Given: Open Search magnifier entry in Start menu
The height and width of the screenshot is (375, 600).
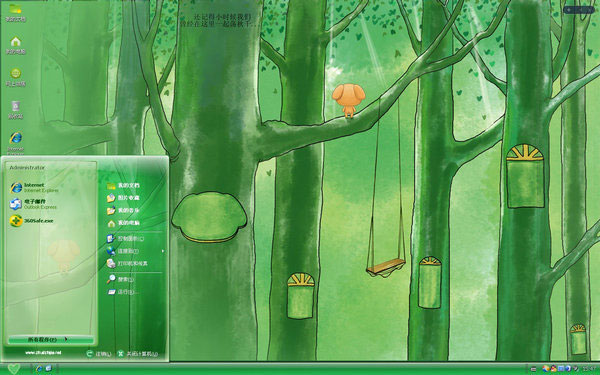Looking at the screenshot, I should [121, 279].
